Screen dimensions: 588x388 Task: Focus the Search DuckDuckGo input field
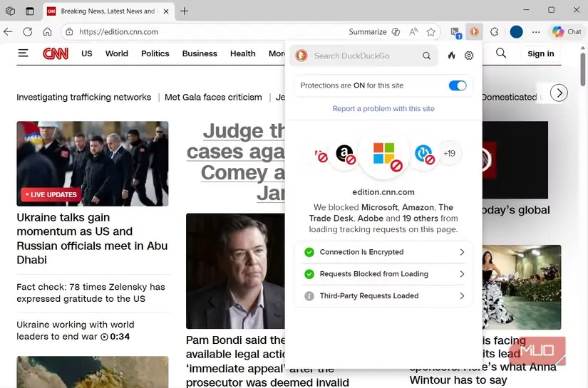(363, 56)
